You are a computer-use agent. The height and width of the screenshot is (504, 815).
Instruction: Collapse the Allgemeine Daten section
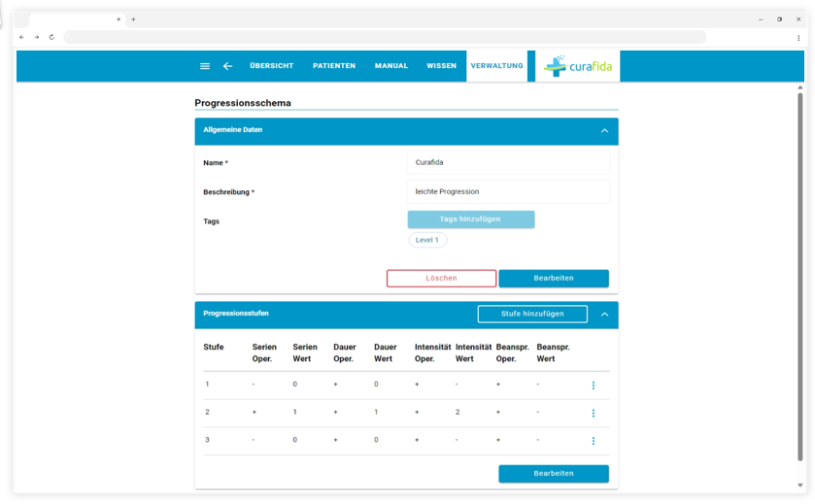point(604,131)
